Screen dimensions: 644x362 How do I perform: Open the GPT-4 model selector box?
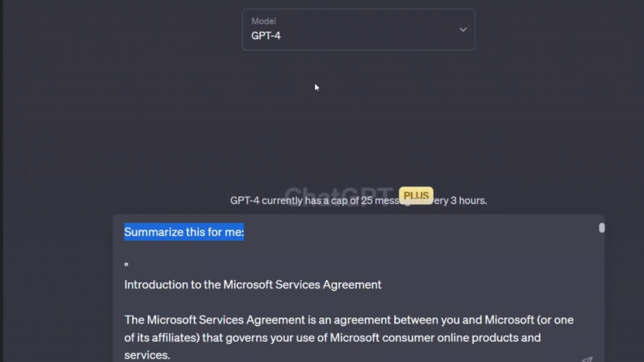358,30
